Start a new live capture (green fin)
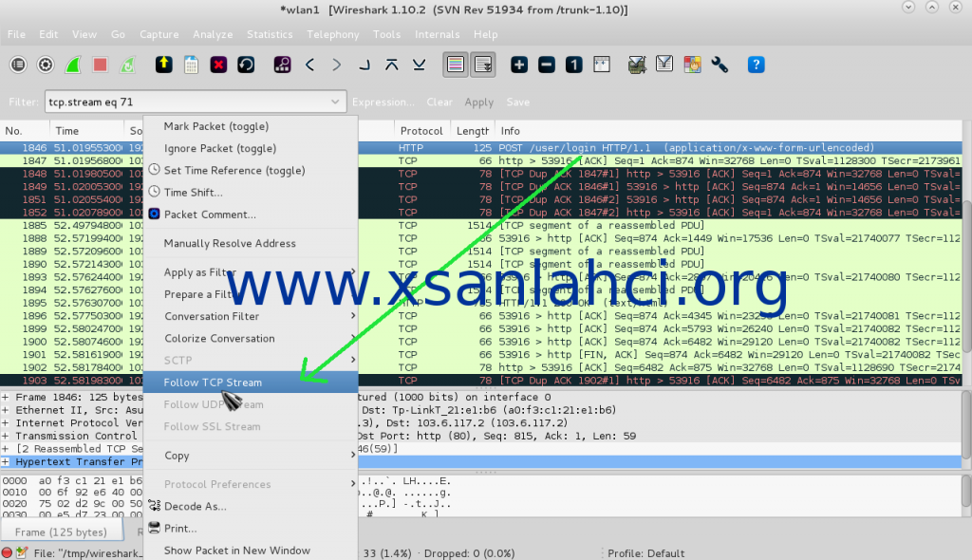Viewport: 972px width, 560px height. (x=73, y=65)
